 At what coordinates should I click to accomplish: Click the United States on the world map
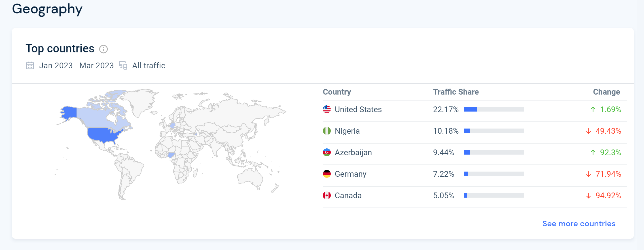pyautogui.click(x=103, y=135)
